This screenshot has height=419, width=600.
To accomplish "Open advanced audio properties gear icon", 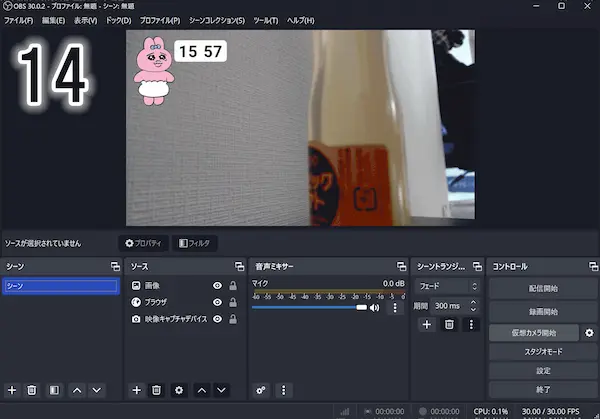I will tap(261, 389).
